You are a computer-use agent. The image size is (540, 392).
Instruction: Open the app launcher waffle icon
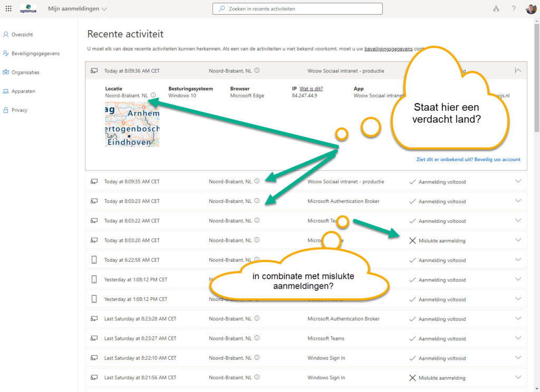coord(8,9)
